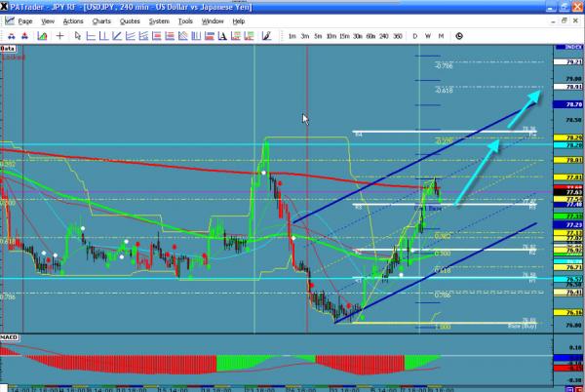The image size is (585, 392).
Task: Select the pen freehand drawing tool
Action: coord(266,36)
